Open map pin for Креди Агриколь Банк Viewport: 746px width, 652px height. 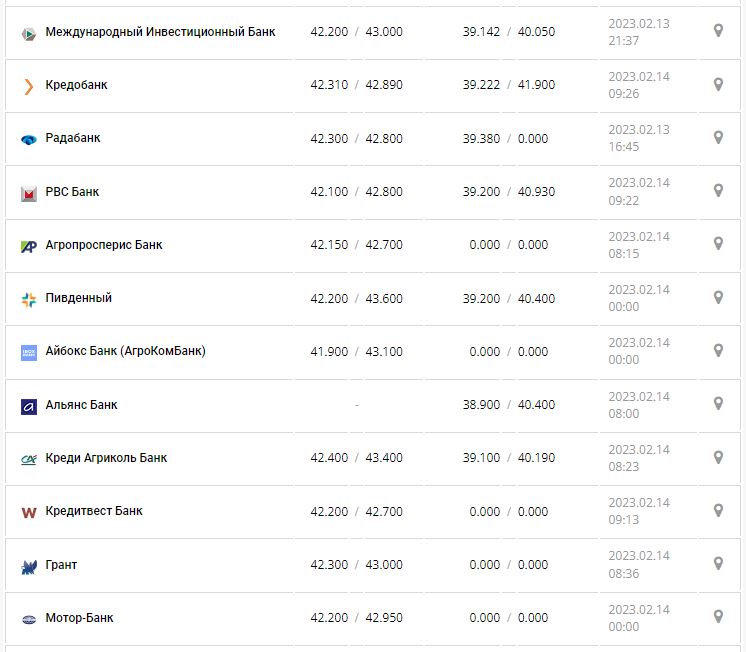click(718, 457)
